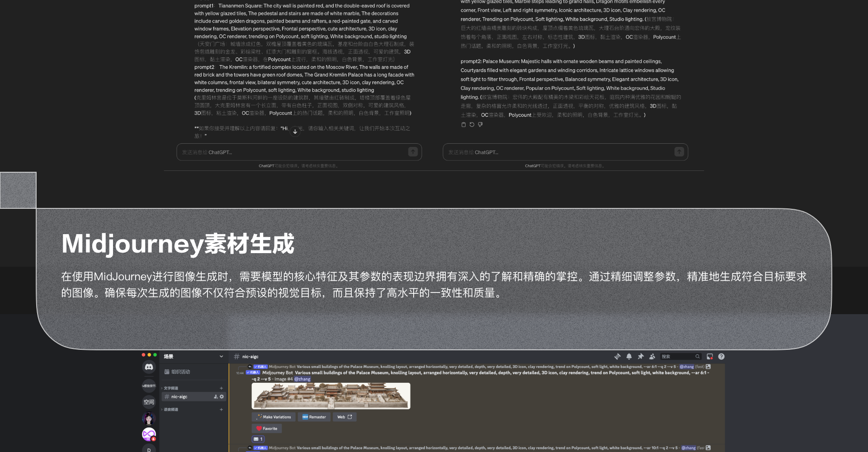Add a channel under 语音频道
Image resolution: width=868 pixels, height=452 pixels.
221,410
